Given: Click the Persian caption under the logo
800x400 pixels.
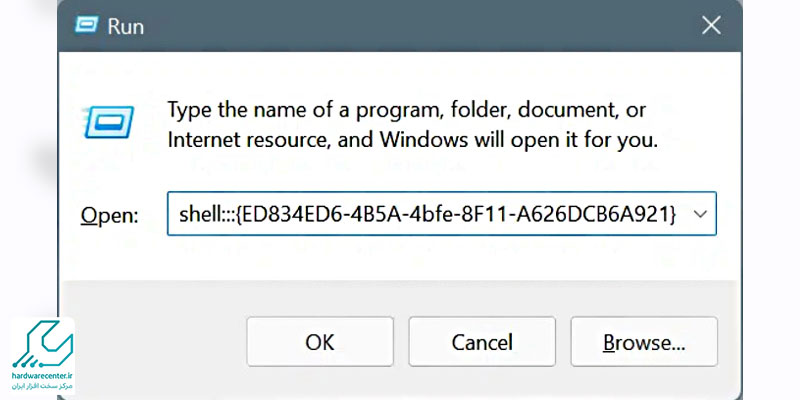Looking at the screenshot, I should (x=42, y=386).
